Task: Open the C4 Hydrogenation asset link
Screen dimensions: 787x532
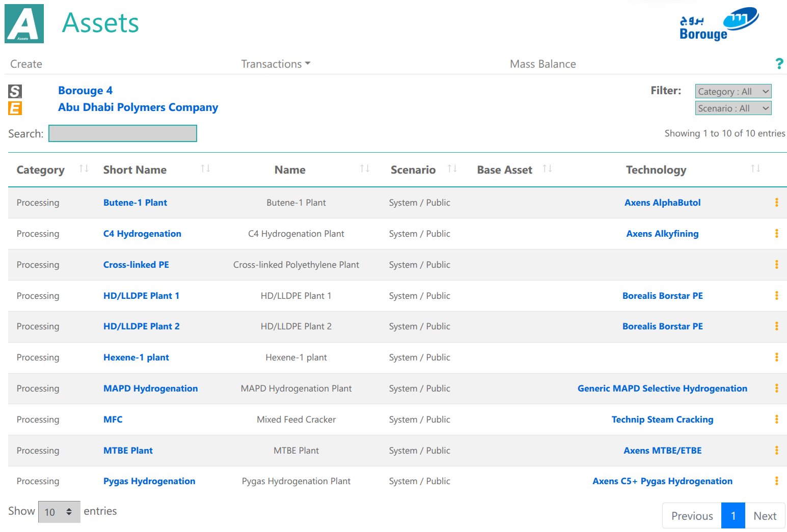Action: point(142,234)
